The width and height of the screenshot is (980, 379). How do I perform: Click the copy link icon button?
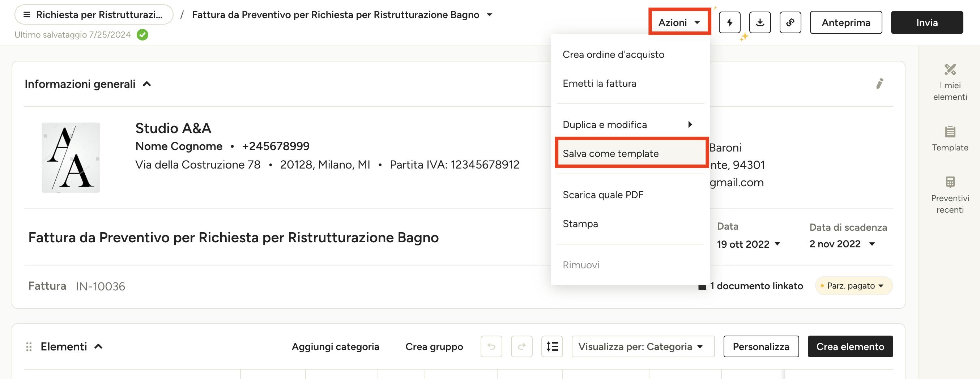tap(790, 22)
